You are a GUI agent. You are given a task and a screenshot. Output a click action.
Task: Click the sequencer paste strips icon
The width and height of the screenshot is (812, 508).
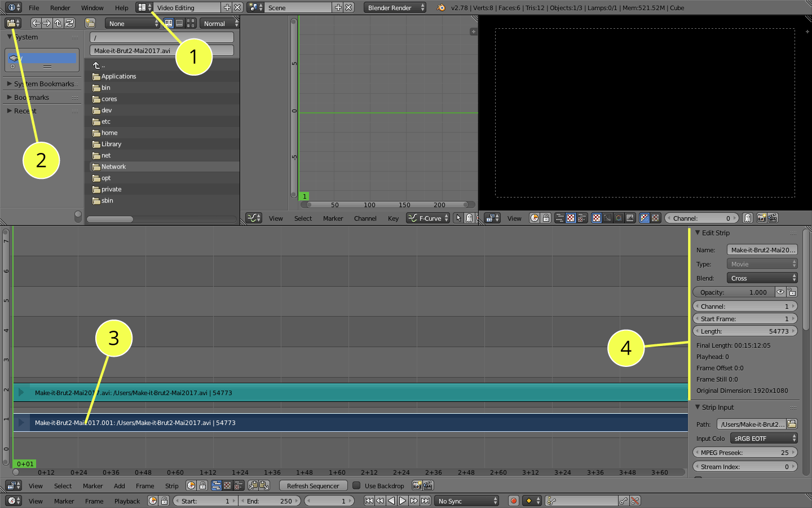click(x=264, y=485)
